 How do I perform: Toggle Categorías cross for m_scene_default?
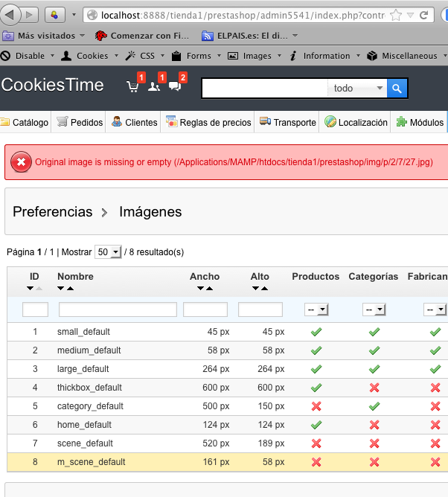(x=374, y=462)
